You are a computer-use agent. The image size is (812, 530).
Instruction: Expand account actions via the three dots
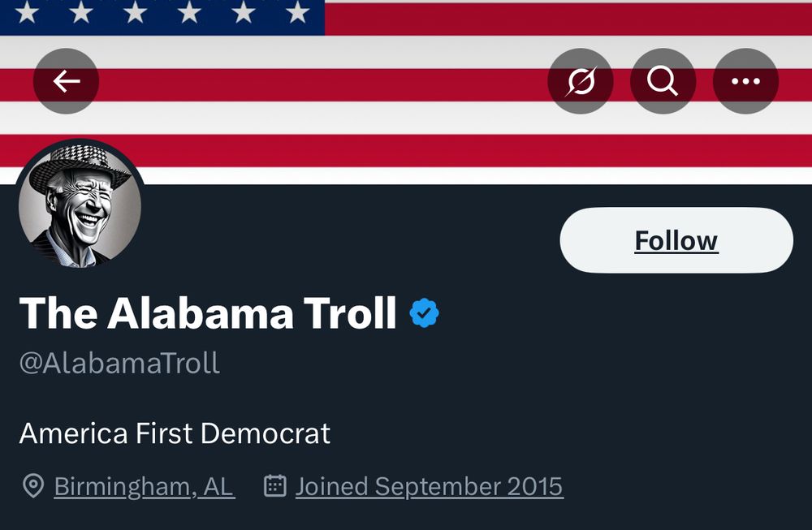[745, 80]
